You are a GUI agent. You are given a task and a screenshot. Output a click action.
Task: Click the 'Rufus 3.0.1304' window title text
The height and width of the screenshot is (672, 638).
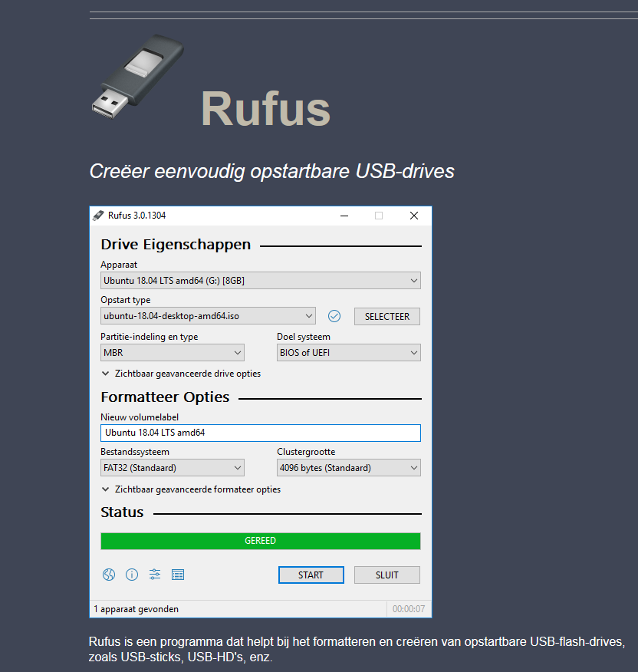[136, 216]
